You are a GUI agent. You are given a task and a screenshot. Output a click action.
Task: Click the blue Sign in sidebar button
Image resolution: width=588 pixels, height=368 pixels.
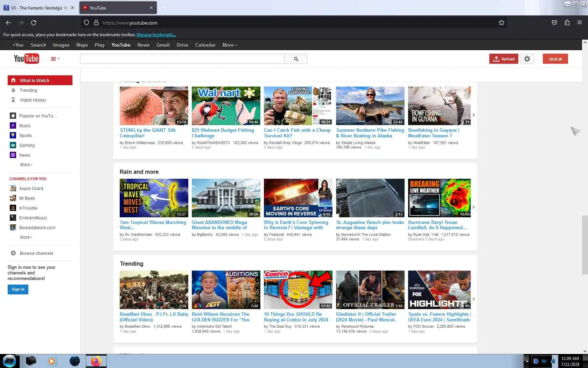point(18,289)
